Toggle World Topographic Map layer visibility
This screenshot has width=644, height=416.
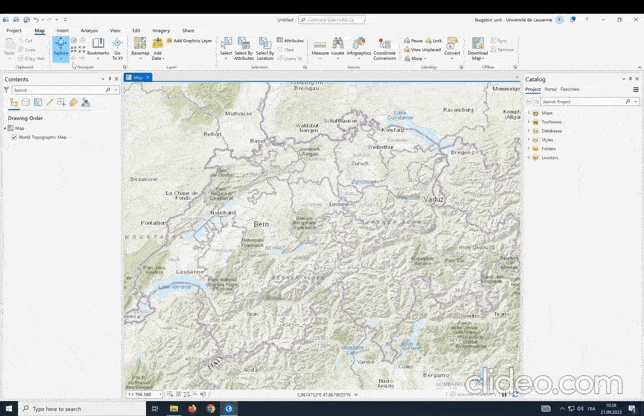tap(13, 137)
